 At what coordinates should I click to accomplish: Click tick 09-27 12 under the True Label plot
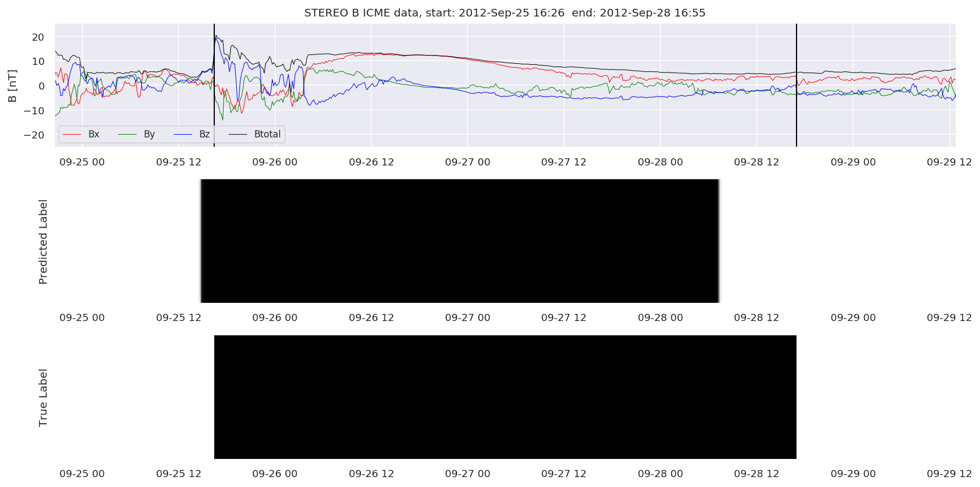pyautogui.click(x=564, y=474)
